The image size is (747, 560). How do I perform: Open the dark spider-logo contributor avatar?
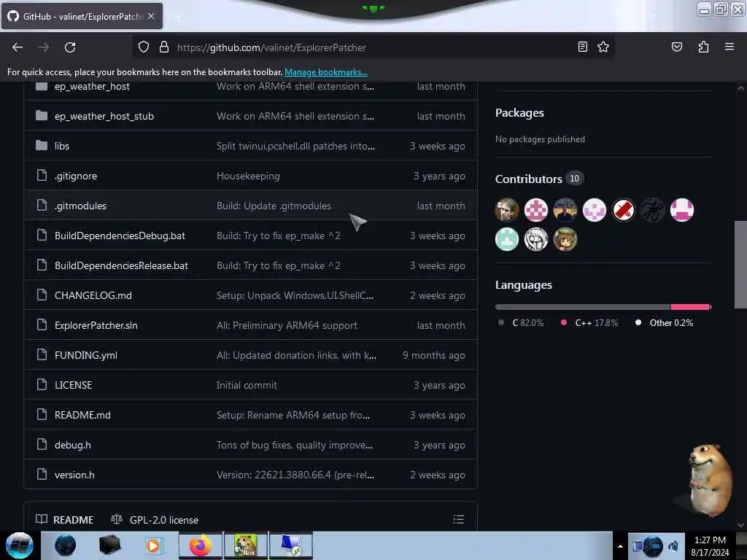(x=653, y=210)
